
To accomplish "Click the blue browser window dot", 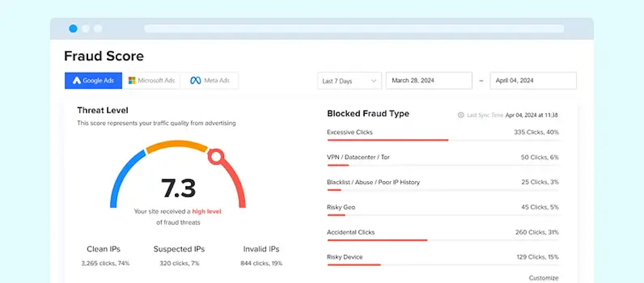I will click(x=73, y=28).
